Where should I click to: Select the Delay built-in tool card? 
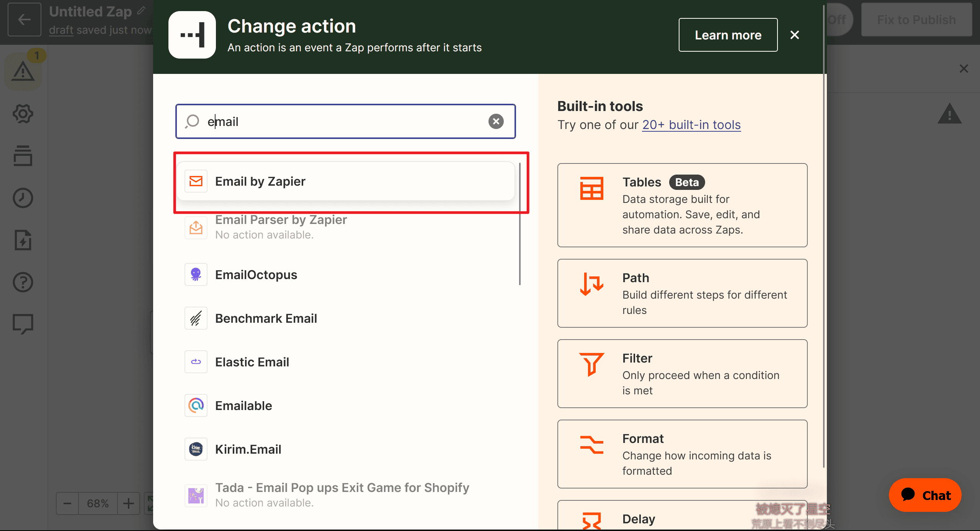(682, 515)
